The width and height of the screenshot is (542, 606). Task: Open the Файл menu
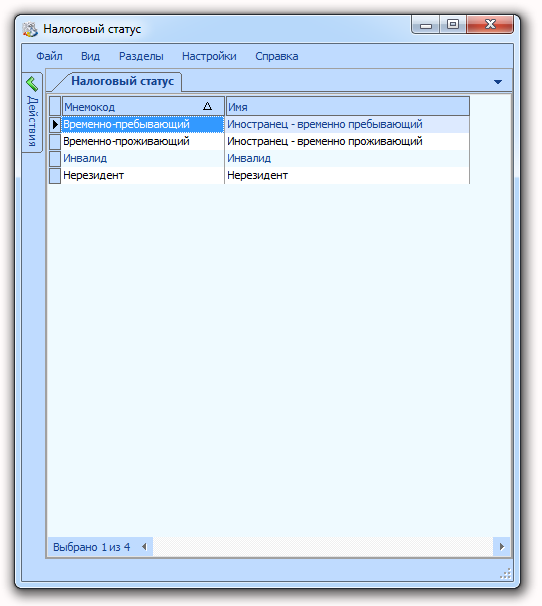(x=49, y=56)
